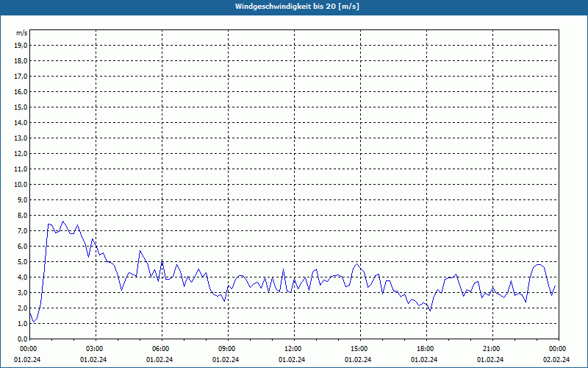This screenshot has height=368, width=588.
Task: Click the y-axis label "16,0"
Action: click(21, 91)
